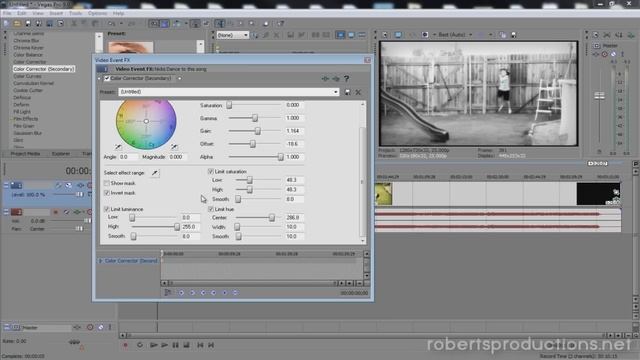The height and width of the screenshot is (360, 640).
Task: Select Film Effects in the effects list
Action: (x=25, y=119)
